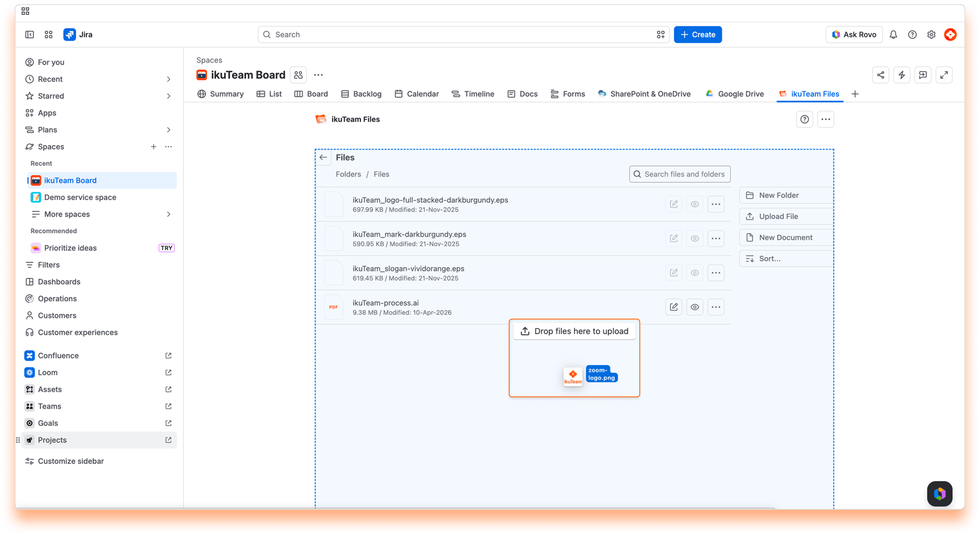Viewport: 980px width, 535px height.
Task: Preview ikuTeam-process.ai with the eye icon
Action: (x=695, y=307)
